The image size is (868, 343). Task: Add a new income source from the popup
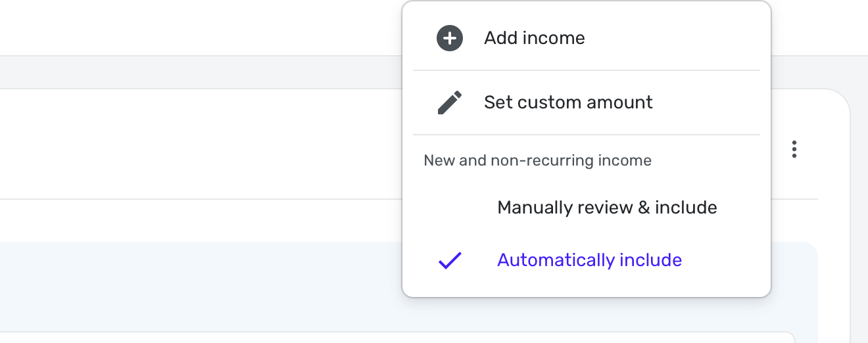tap(534, 38)
